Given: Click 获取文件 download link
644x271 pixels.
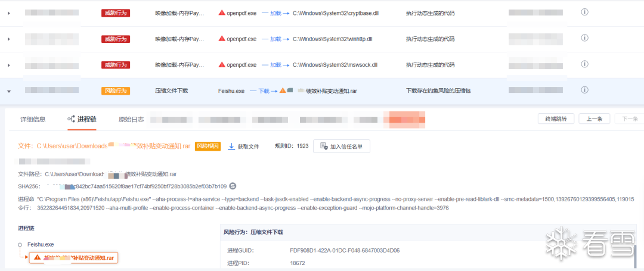Looking at the screenshot, I should tap(249, 147).
